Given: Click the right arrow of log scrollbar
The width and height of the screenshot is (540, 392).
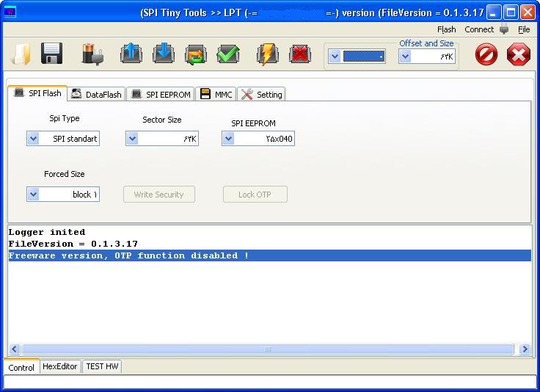Looking at the screenshot, I should coord(525,349).
